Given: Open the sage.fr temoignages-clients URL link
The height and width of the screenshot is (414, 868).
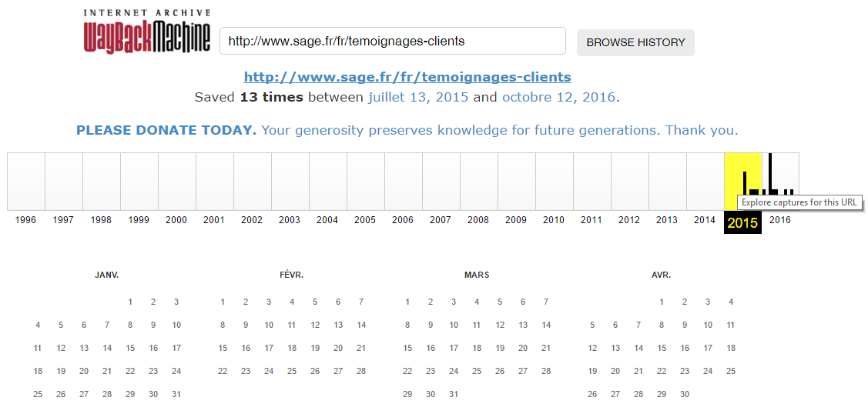Looking at the screenshot, I should 407,76.
